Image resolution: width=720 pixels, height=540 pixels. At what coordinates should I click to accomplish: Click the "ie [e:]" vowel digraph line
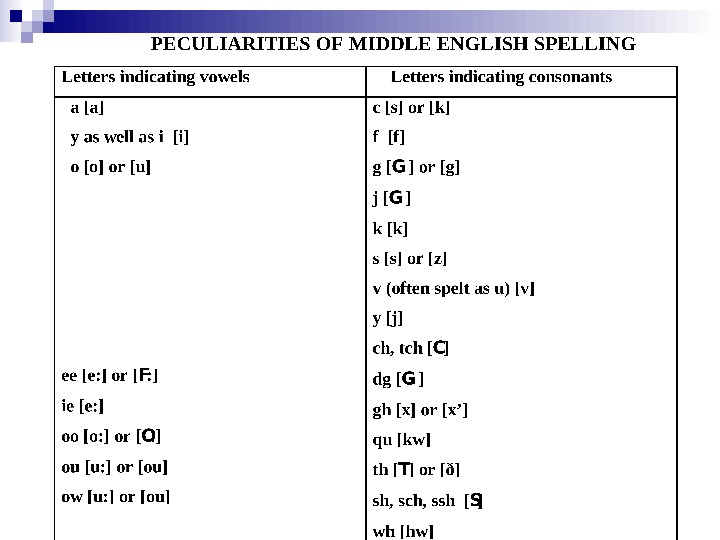[84, 406]
